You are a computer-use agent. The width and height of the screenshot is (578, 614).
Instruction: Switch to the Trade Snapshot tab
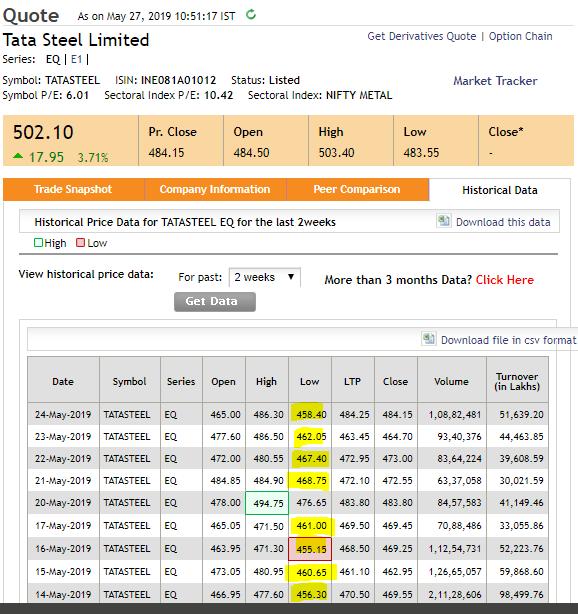pyautogui.click(x=73, y=190)
